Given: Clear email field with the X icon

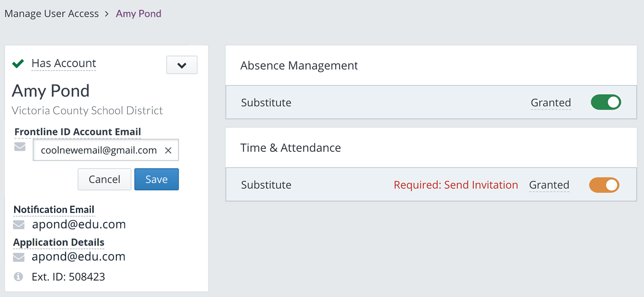Looking at the screenshot, I should tap(168, 150).
